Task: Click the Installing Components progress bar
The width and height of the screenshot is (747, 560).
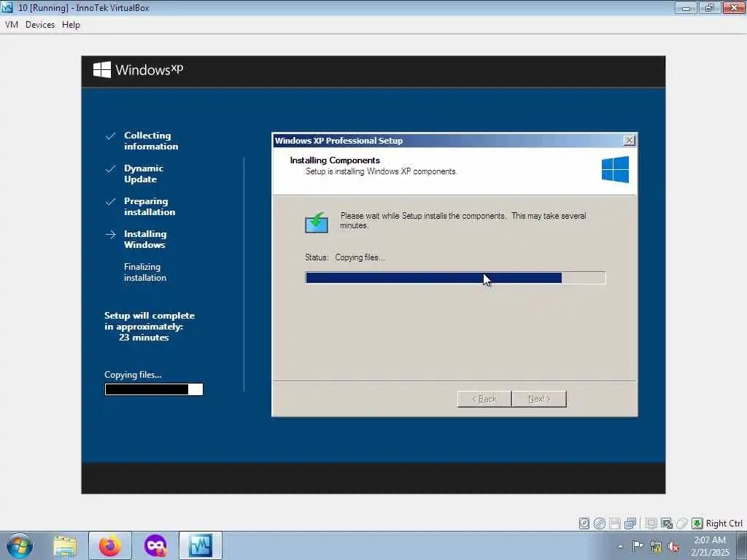Action: (x=455, y=278)
